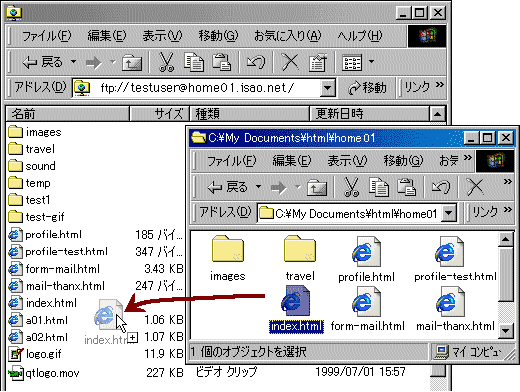520x392 pixels.
Task: Open ヘルプ(H) menu in FTP window
Action: [x=360, y=36]
